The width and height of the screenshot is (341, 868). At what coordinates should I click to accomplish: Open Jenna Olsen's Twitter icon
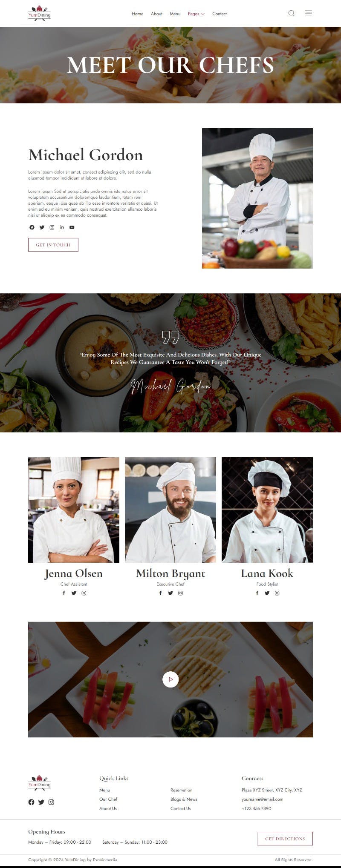[x=74, y=593]
